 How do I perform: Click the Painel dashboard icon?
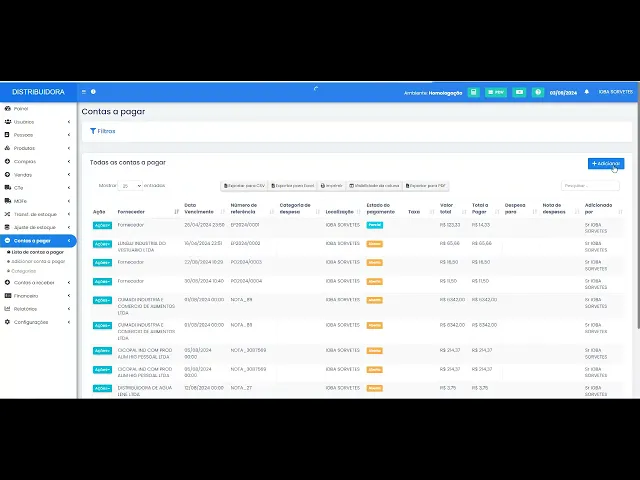(7, 109)
